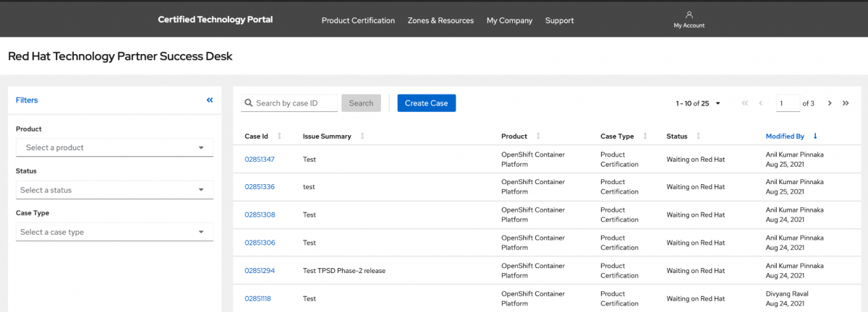This screenshot has width=868, height=312.
Task: Go to next page of cases
Action: point(830,103)
